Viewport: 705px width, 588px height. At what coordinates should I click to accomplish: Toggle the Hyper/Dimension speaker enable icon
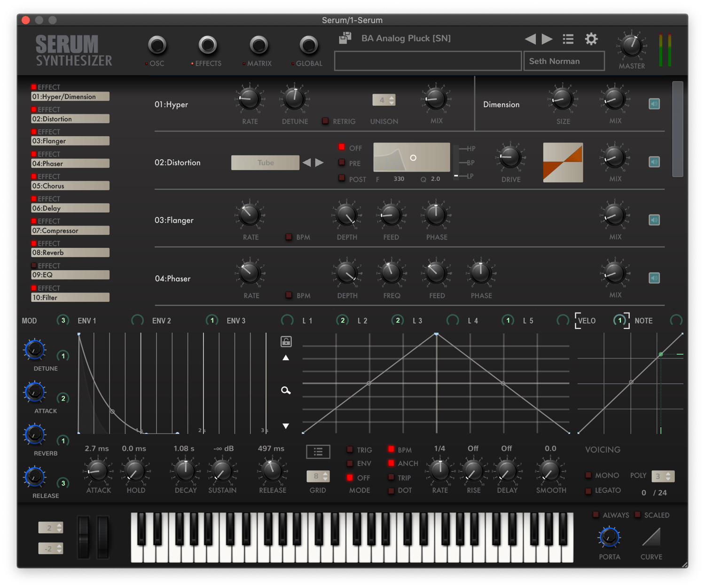[654, 104]
